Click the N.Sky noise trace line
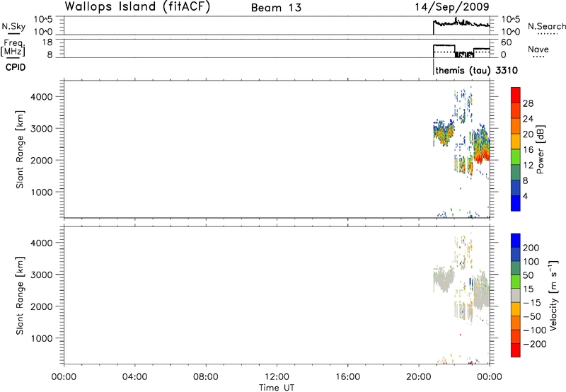 [x=461, y=23]
